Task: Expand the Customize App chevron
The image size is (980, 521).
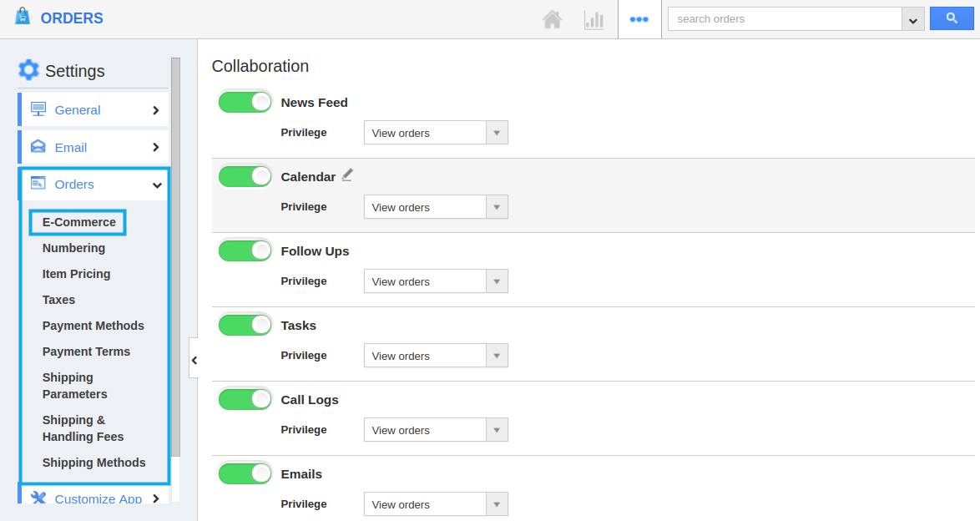Action: [155, 498]
